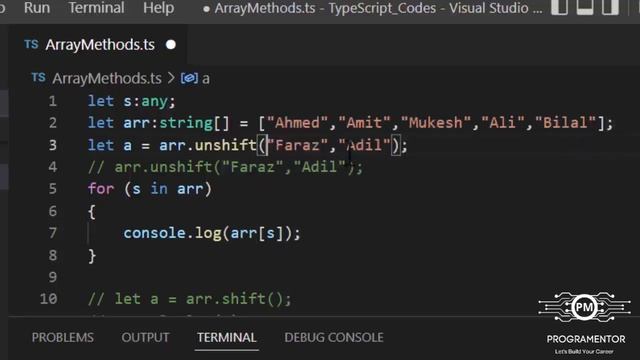Switch to the TERMINAL panel tab
Image resolution: width=640 pixels, height=360 pixels.
[227, 338]
